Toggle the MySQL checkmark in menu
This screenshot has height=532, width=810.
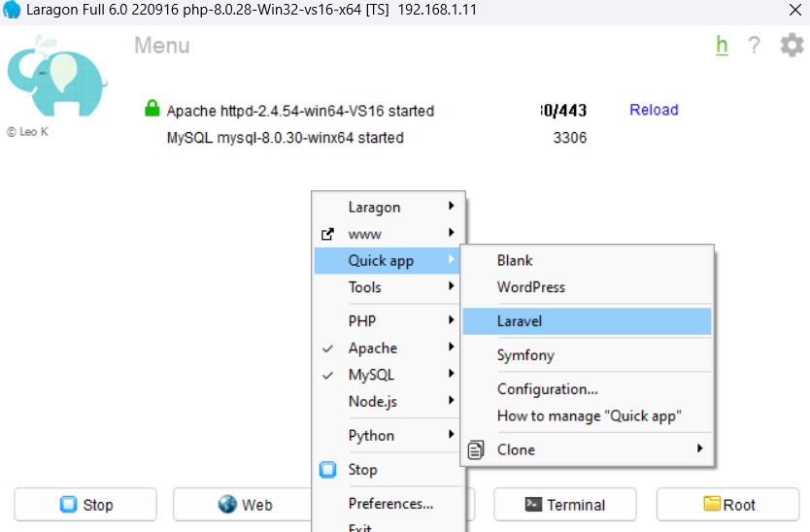pos(327,376)
